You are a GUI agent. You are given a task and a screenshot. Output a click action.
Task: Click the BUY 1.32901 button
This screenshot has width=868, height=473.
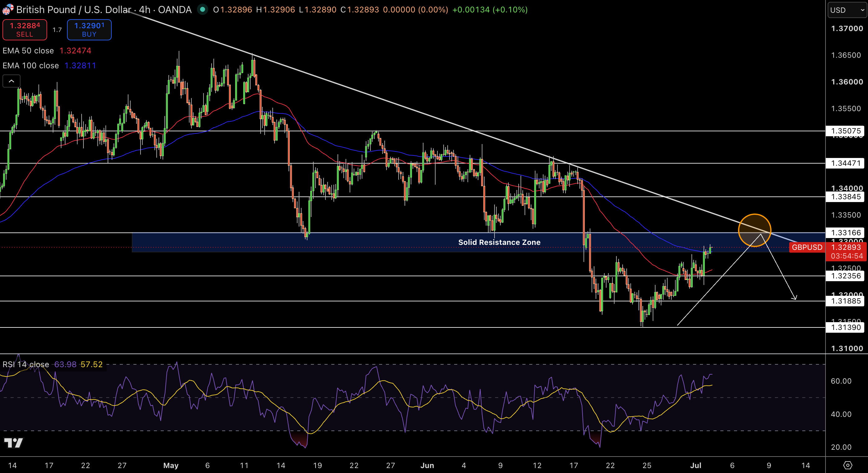click(x=89, y=30)
